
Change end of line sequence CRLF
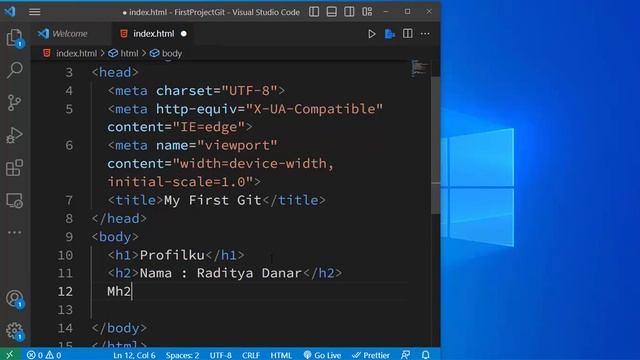coord(251,355)
